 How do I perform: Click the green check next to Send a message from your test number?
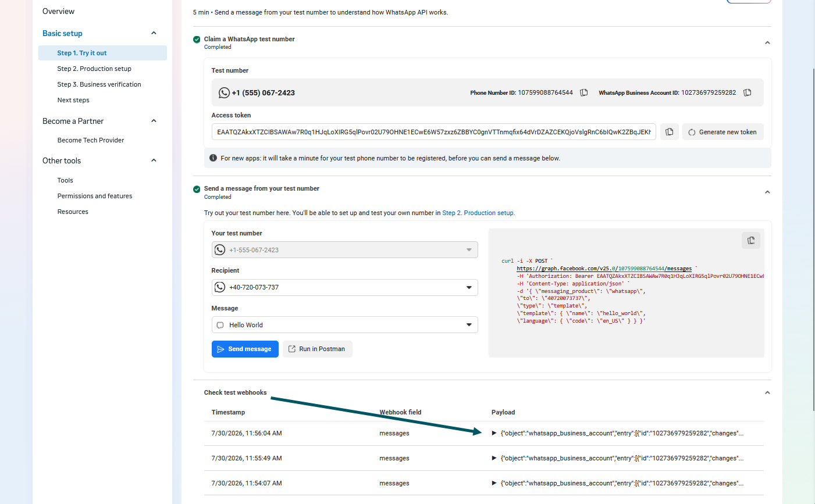click(197, 189)
